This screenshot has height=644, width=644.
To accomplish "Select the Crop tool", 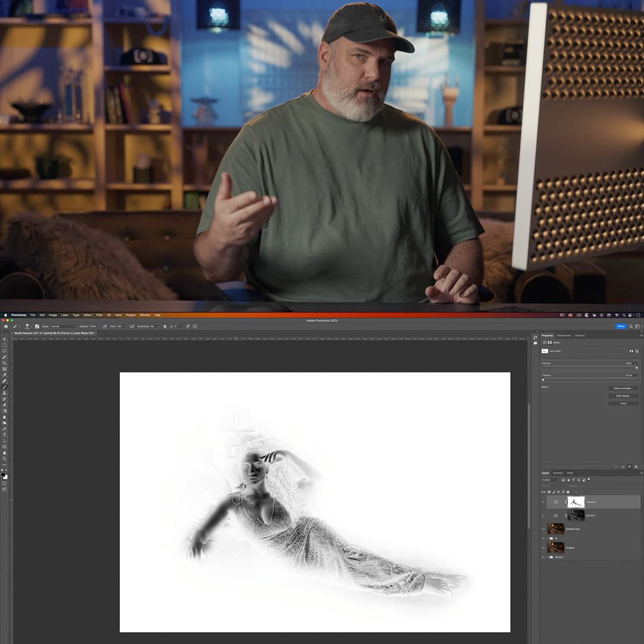I will (x=4, y=363).
